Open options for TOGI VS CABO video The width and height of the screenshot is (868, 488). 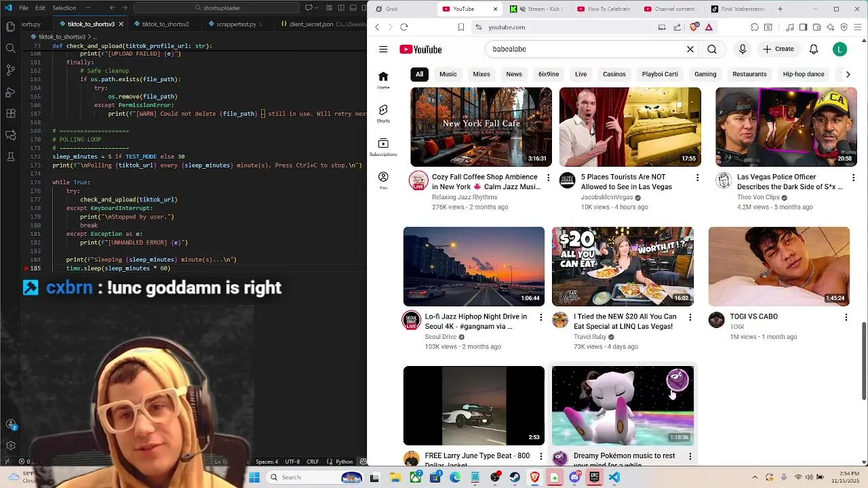(x=846, y=317)
